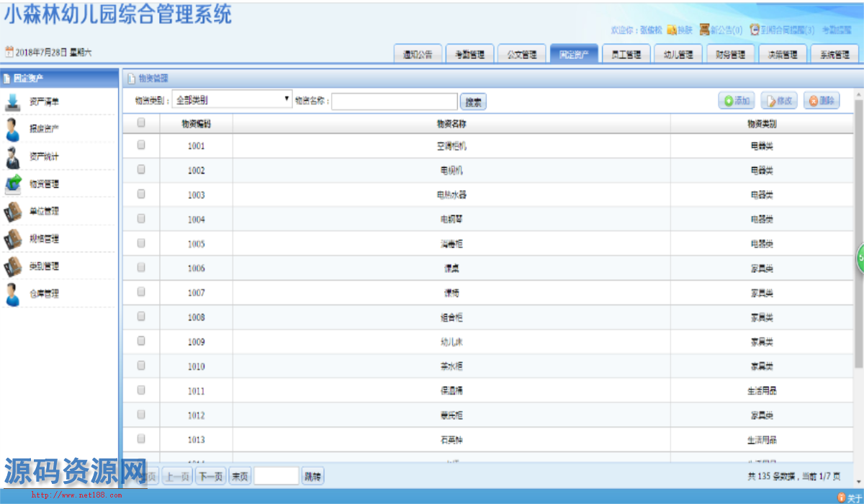Click the 到期合同提醒 alarm clock icon
The height and width of the screenshot is (504, 864).
pyautogui.click(x=755, y=30)
